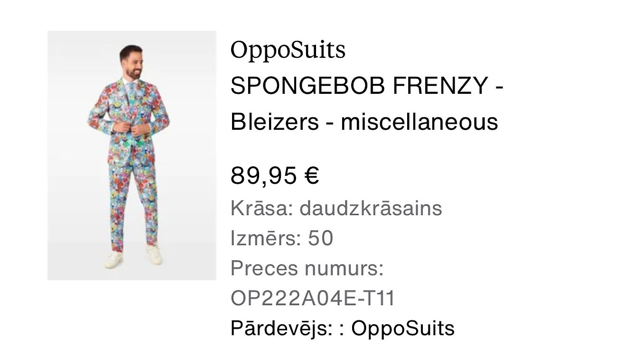643x364 pixels.
Task: Click the Pārdevējs label
Action: (x=282, y=328)
